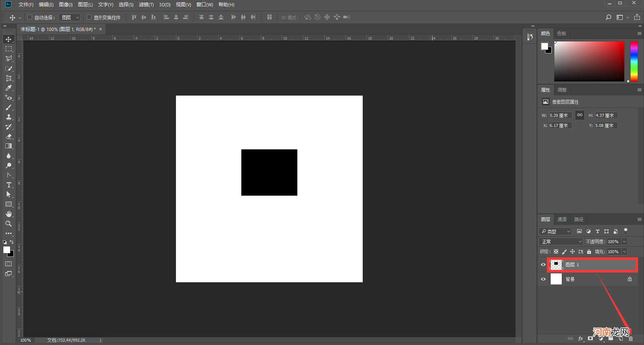The width and height of the screenshot is (644, 345).
Task: Open the fill (填充) slider dropdown arrow
Action: 625,252
